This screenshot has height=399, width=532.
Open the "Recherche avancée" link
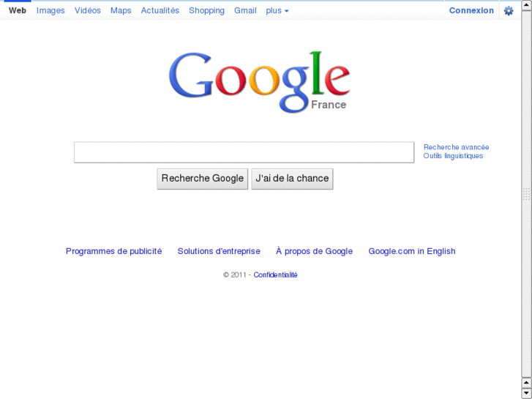coord(456,147)
